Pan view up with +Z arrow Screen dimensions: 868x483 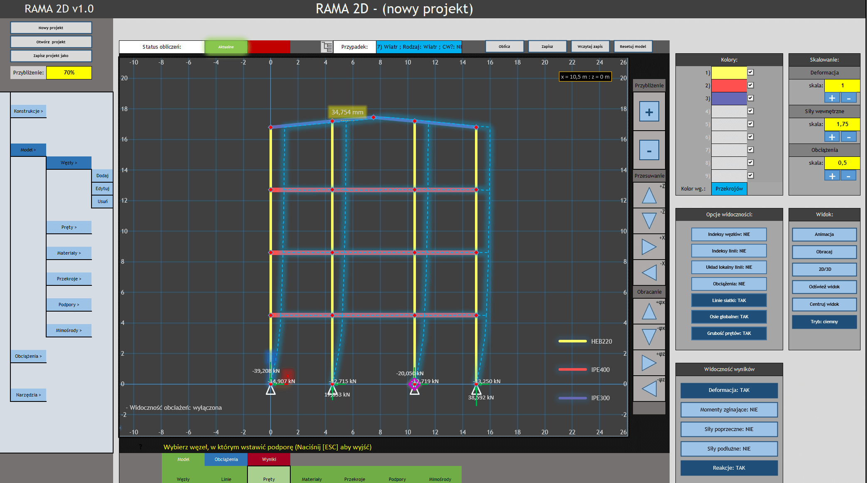pos(649,195)
